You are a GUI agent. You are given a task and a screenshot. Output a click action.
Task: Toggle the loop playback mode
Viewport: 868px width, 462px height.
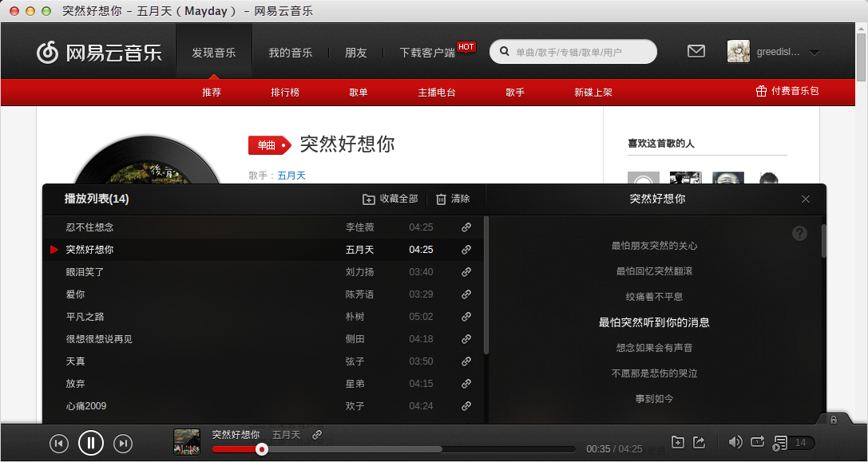click(757, 441)
